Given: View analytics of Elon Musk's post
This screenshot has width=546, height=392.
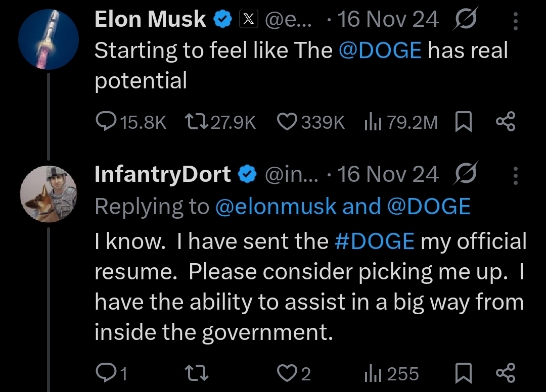Looking at the screenshot, I should coord(372,122).
